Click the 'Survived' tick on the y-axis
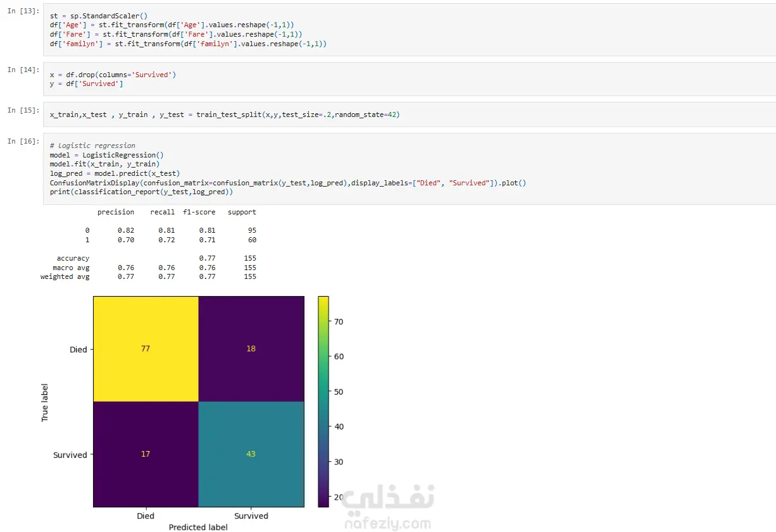 pos(70,454)
